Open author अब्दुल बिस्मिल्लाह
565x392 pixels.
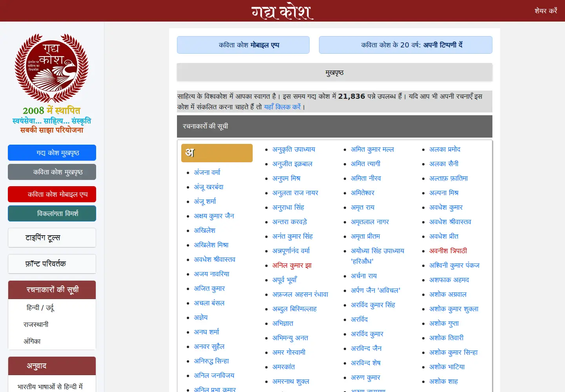point(294,309)
